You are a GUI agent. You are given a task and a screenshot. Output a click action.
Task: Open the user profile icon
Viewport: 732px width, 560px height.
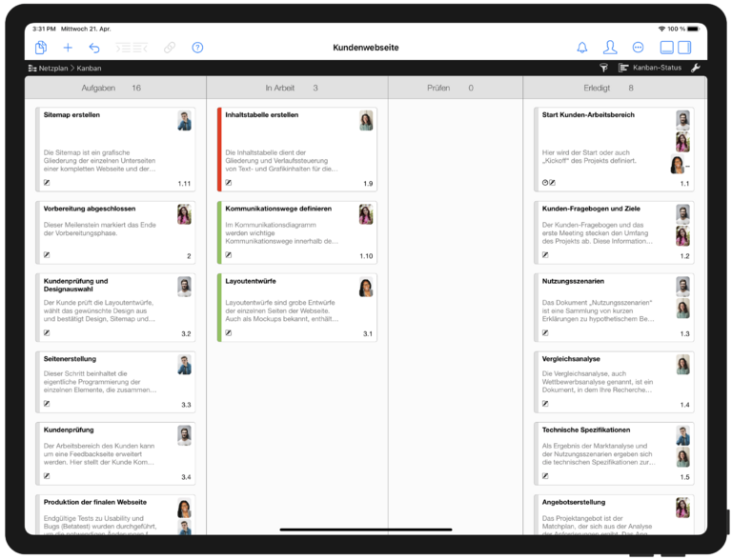610,48
